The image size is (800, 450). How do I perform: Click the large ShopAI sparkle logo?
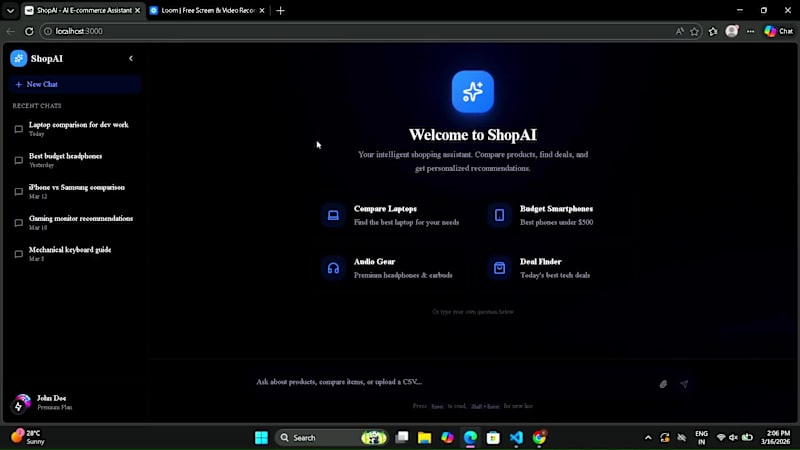(472, 92)
